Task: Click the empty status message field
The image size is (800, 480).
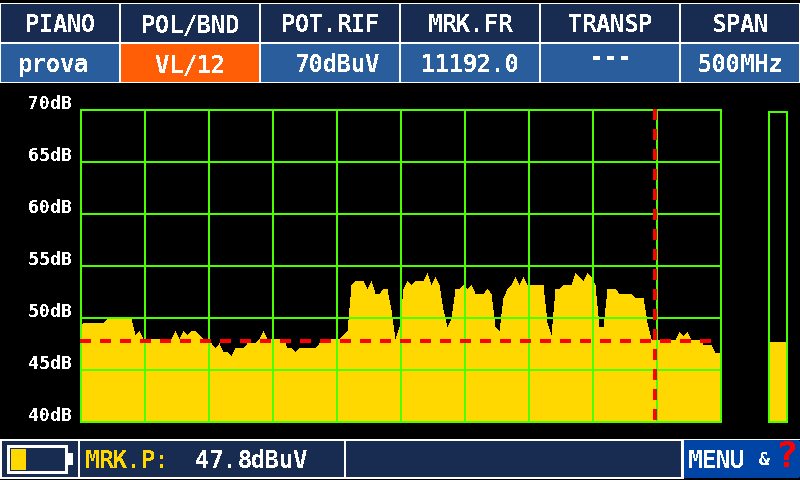Action: (514, 459)
